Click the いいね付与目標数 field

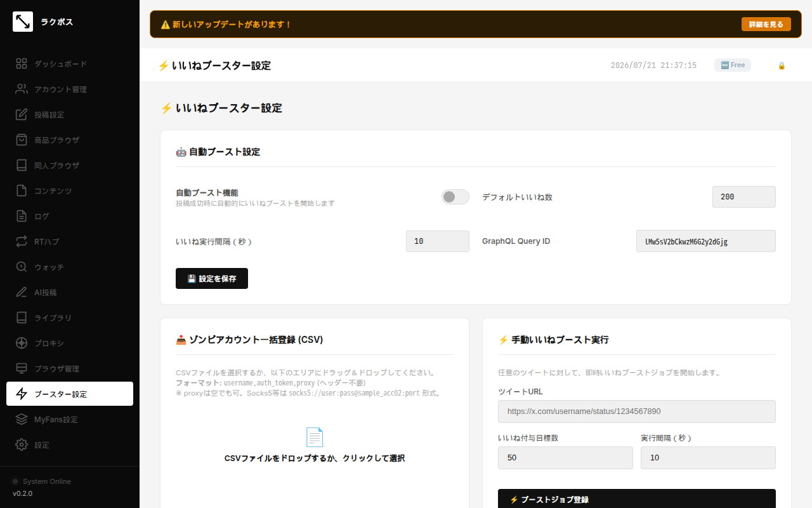point(565,458)
